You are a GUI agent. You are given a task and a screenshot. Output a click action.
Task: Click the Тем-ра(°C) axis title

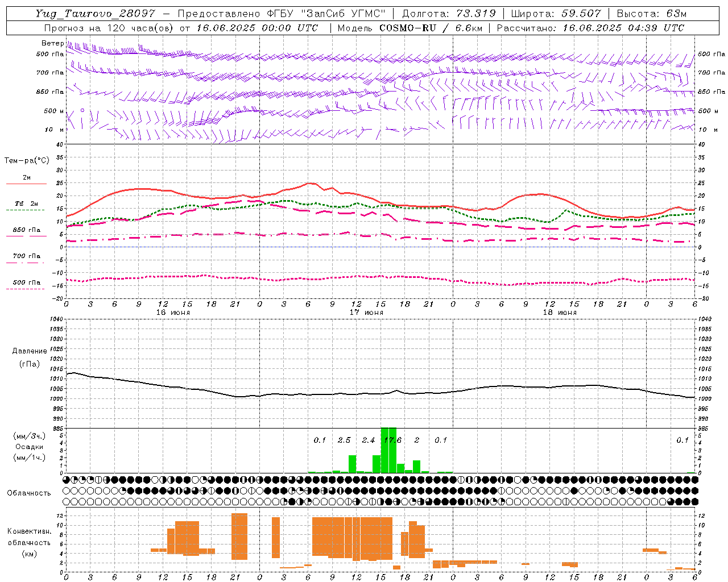27,161
